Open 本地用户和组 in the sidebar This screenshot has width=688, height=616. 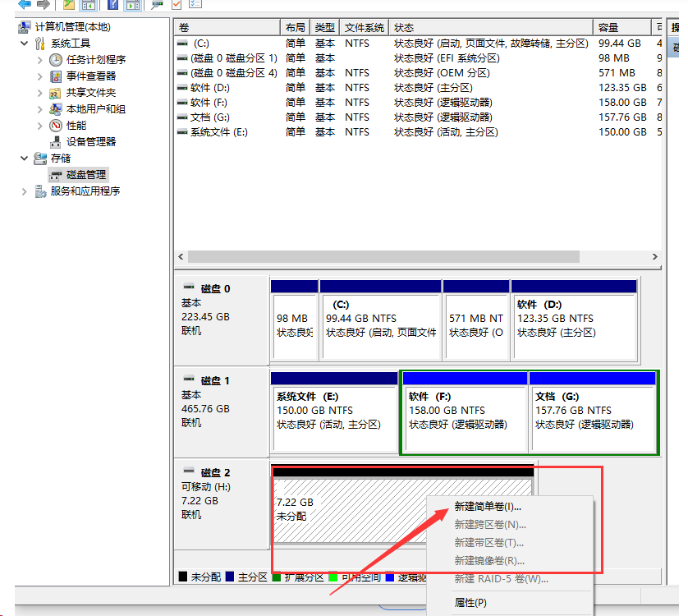coord(95,109)
